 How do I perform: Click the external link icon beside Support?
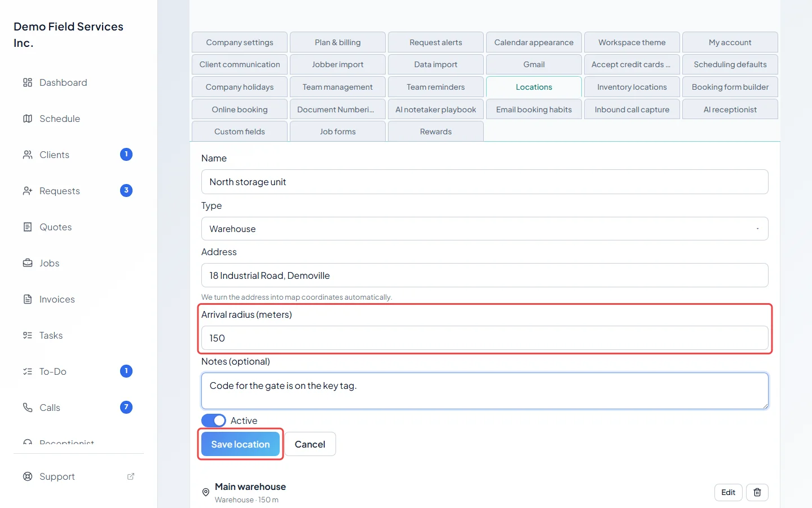tap(131, 476)
